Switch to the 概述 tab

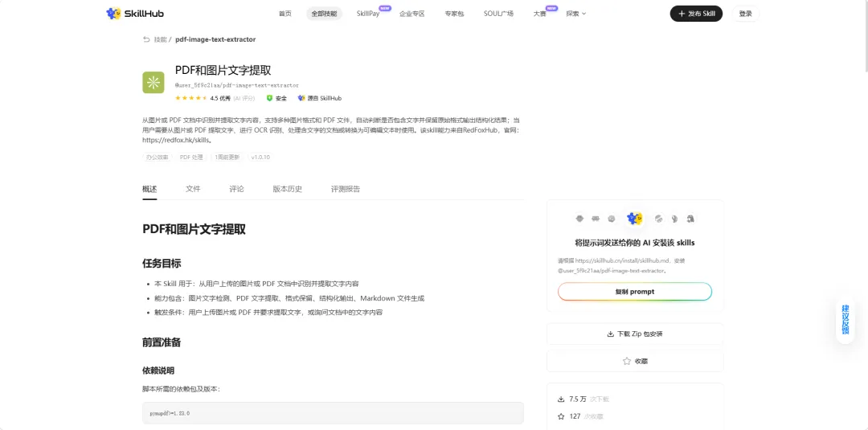149,189
